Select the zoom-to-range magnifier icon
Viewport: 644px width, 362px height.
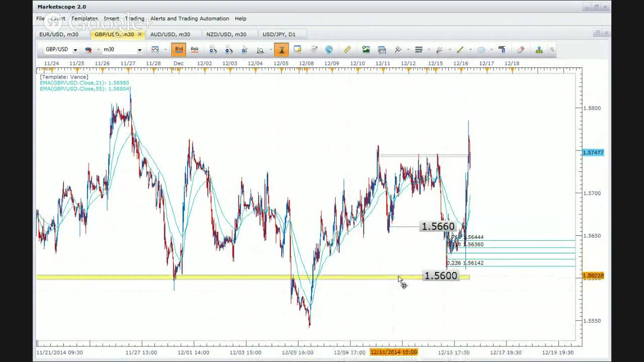tap(260, 49)
